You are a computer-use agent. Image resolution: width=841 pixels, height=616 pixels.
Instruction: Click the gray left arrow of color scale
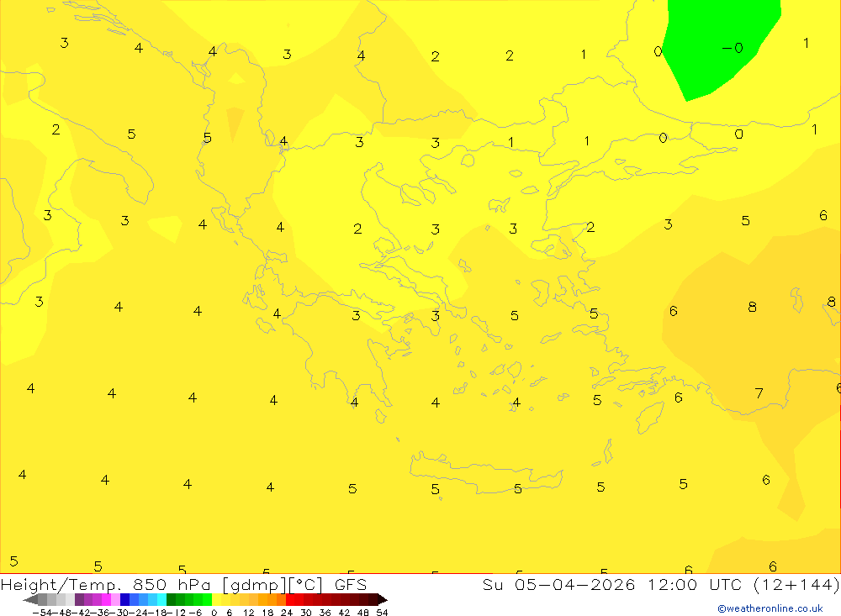pyautogui.click(x=30, y=600)
